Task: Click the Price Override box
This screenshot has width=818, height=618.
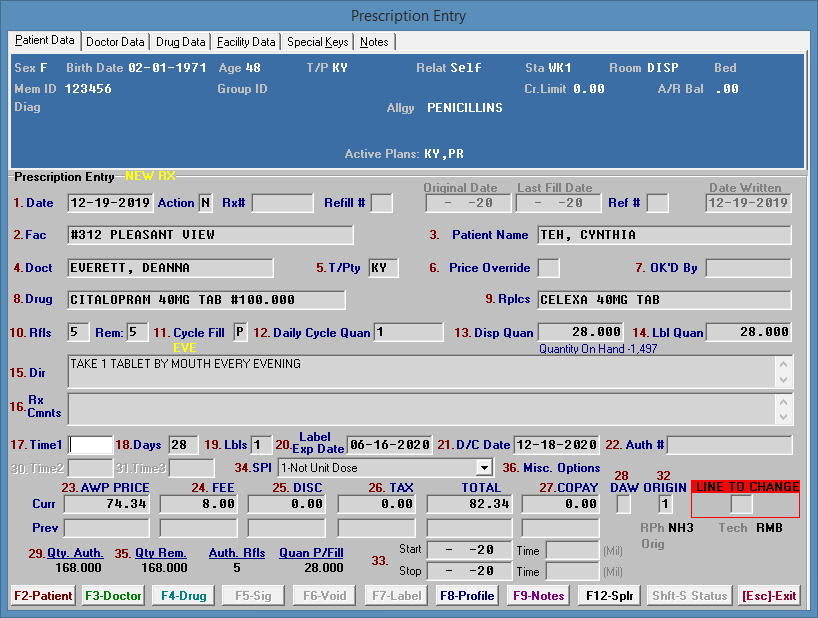Action: tap(548, 268)
